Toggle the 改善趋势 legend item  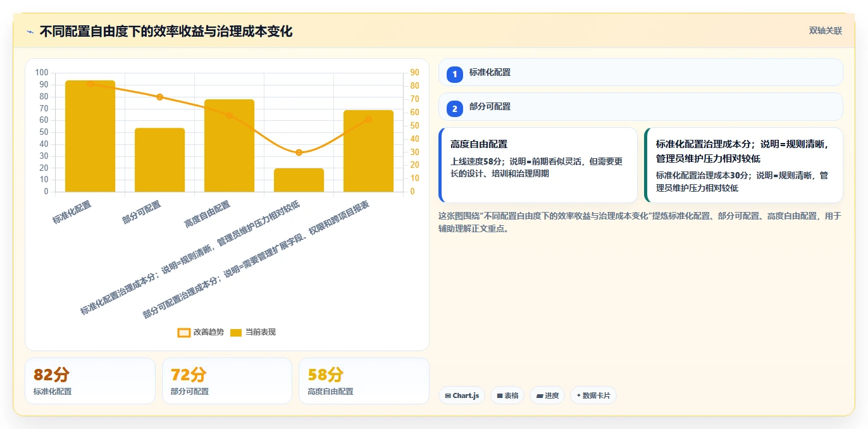click(x=201, y=332)
